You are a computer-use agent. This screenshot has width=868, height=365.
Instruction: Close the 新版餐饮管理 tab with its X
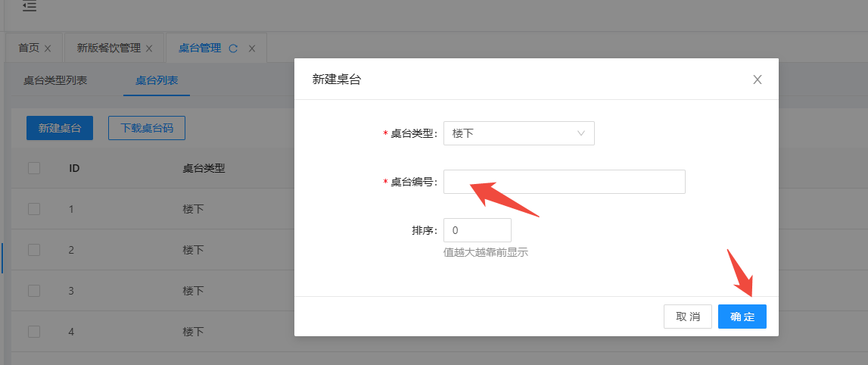[x=149, y=48]
